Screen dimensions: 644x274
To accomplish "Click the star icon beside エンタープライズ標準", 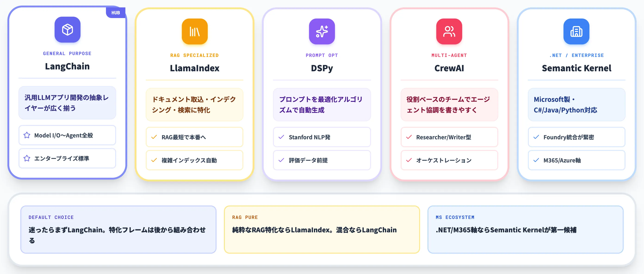I will pyautogui.click(x=27, y=158).
